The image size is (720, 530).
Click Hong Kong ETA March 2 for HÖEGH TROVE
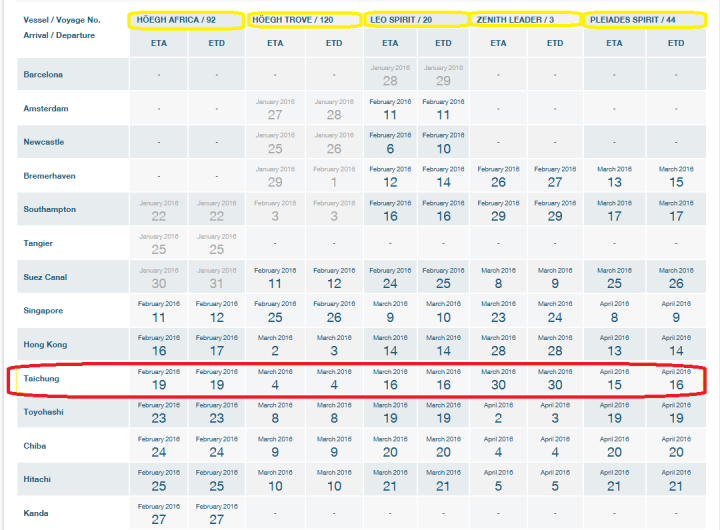click(x=275, y=346)
